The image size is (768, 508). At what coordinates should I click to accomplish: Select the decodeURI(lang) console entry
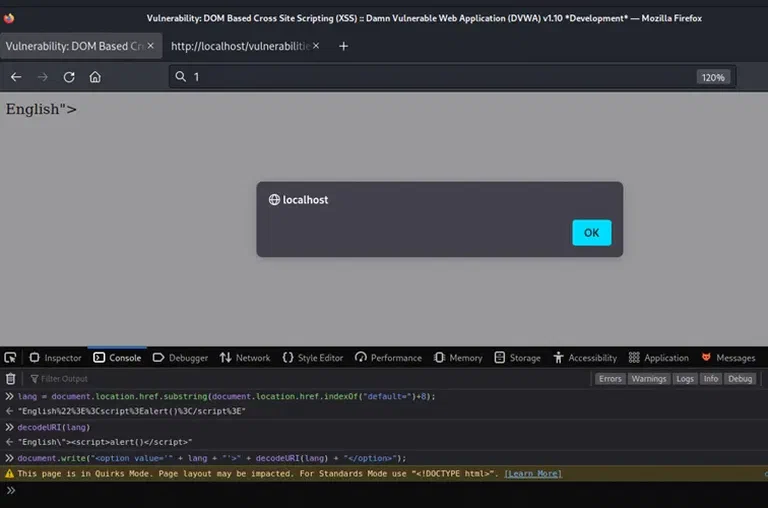coord(54,427)
